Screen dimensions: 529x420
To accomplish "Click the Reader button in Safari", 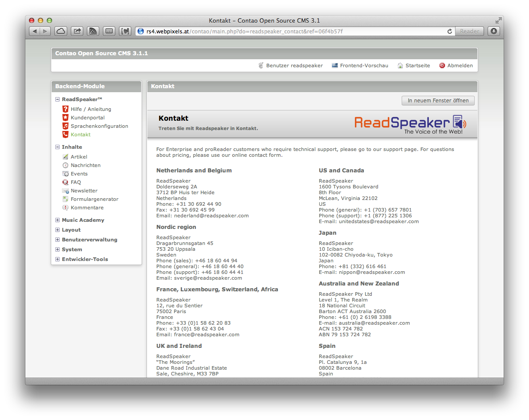I will tap(469, 31).
